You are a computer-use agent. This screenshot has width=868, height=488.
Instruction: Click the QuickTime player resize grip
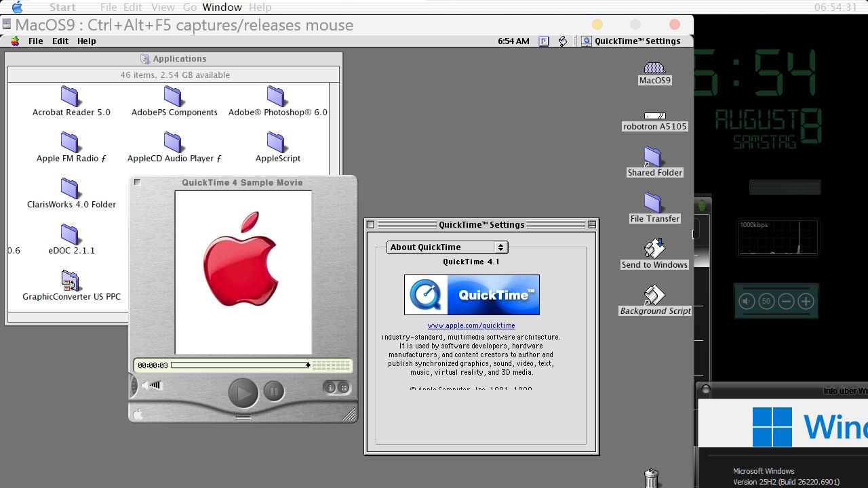coord(350,414)
